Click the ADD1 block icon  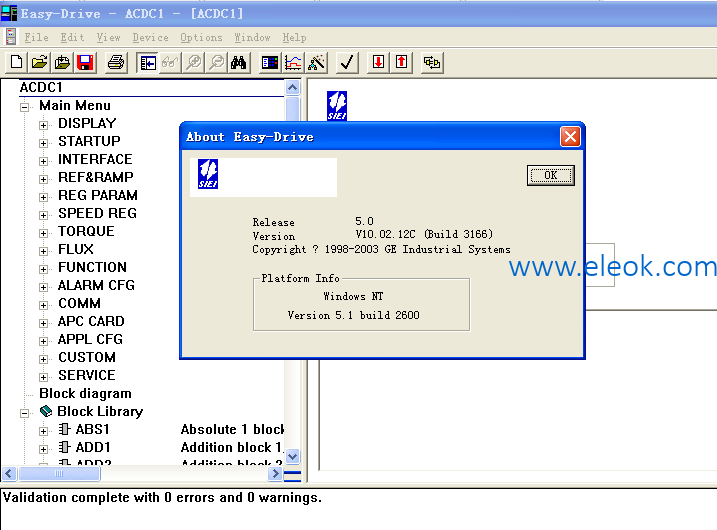click(x=64, y=447)
